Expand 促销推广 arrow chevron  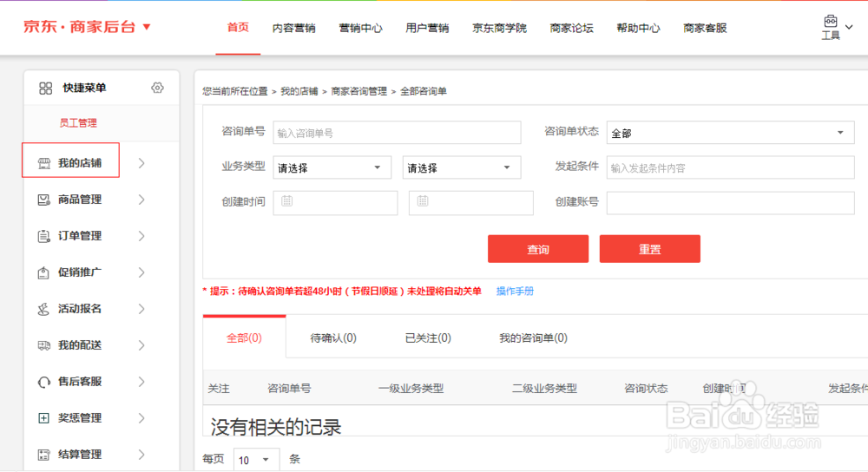(141, 272)
